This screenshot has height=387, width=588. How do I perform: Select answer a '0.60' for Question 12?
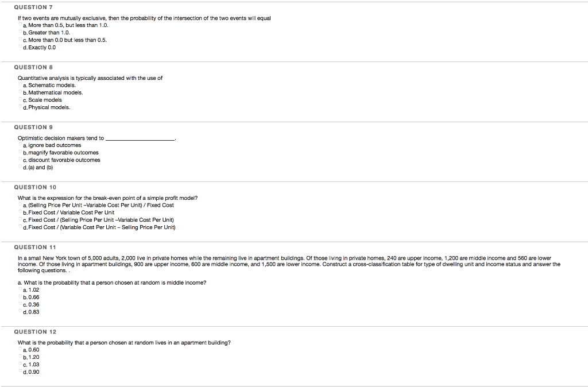(x=19, y=349)
